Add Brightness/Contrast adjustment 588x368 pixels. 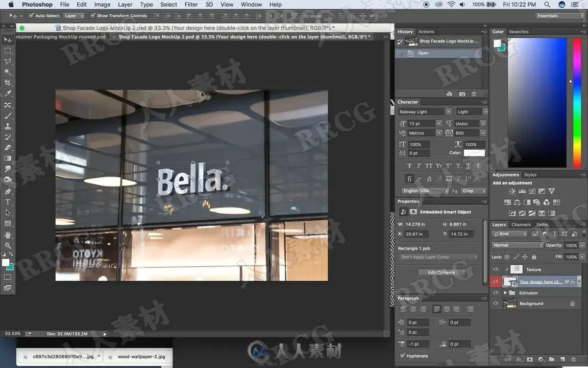tap(512, 191)
